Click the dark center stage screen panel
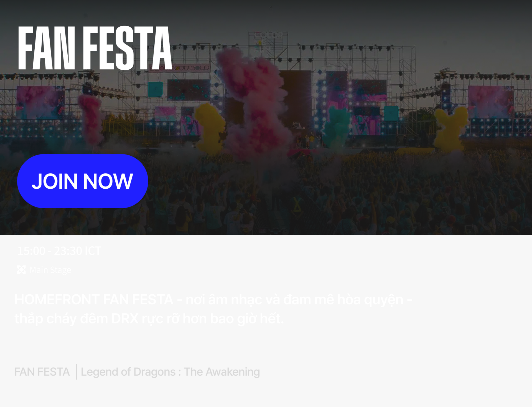This screenshot has width=532, height=407. (295, 97)
